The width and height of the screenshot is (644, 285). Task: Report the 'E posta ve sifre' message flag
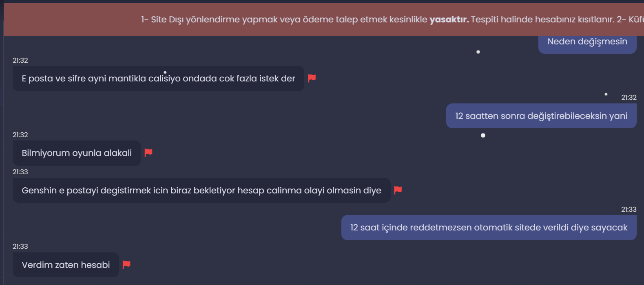click(x=312, y=78)
